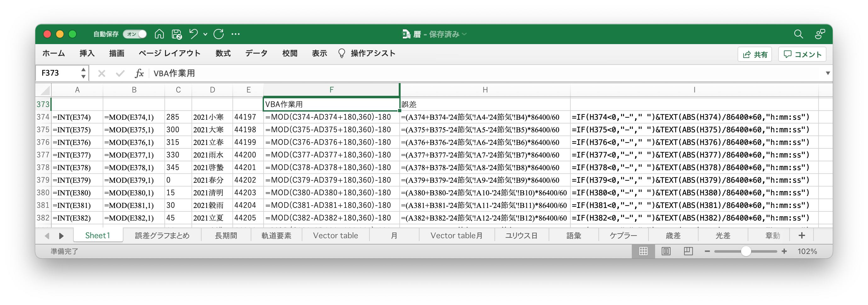Toggle the AutoSave switch
This screenshot has width=868, height=305.
pos(135,34)
